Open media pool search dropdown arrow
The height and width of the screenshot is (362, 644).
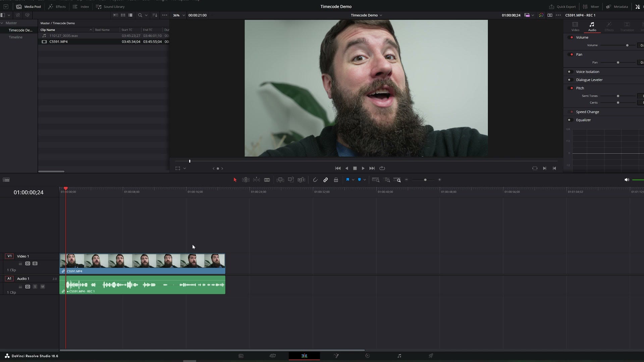point(146,15)
